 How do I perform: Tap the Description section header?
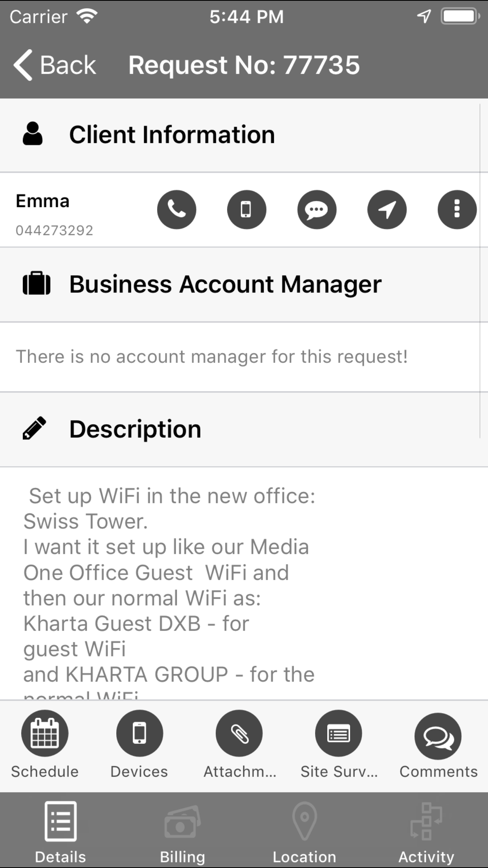point(135,429)
